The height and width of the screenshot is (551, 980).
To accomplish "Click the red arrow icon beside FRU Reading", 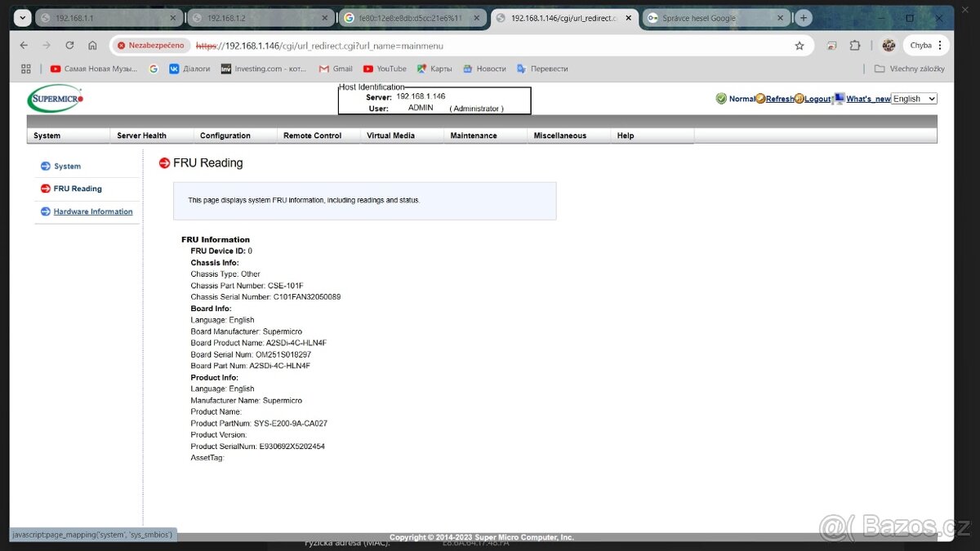I will [x=45, y=189].
